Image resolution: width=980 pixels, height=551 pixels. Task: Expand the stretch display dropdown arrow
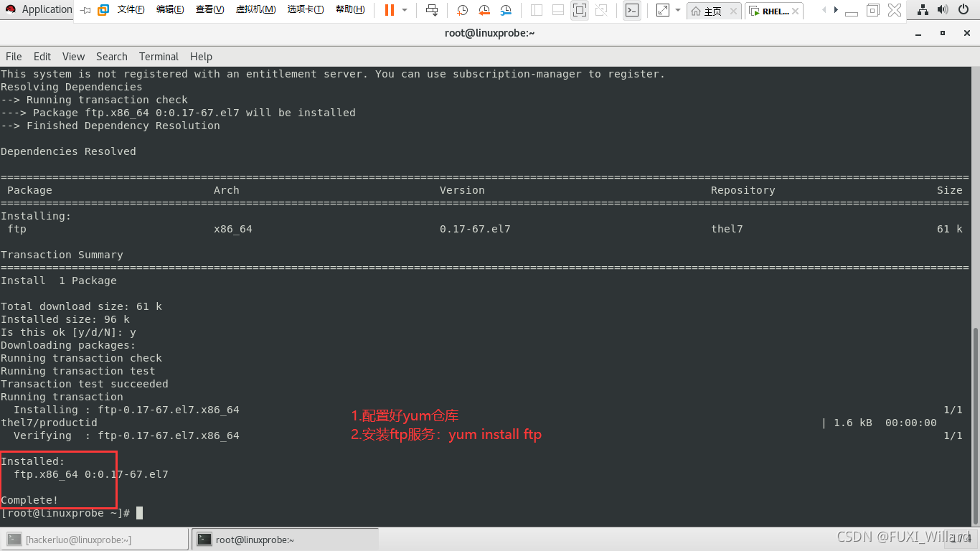click(678, 10)
